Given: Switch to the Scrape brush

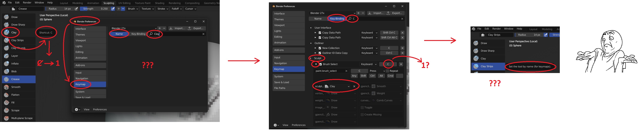Looking at the screenshot, I should 19,110.
